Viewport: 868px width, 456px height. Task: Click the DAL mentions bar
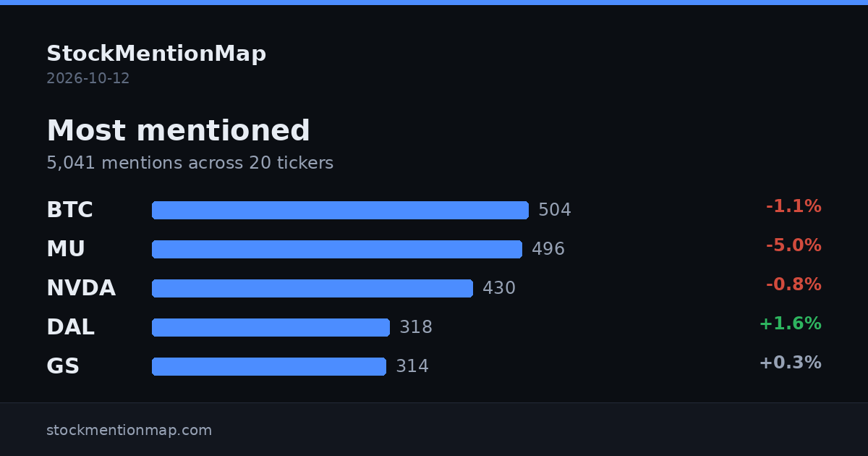[x=271, y=327]
